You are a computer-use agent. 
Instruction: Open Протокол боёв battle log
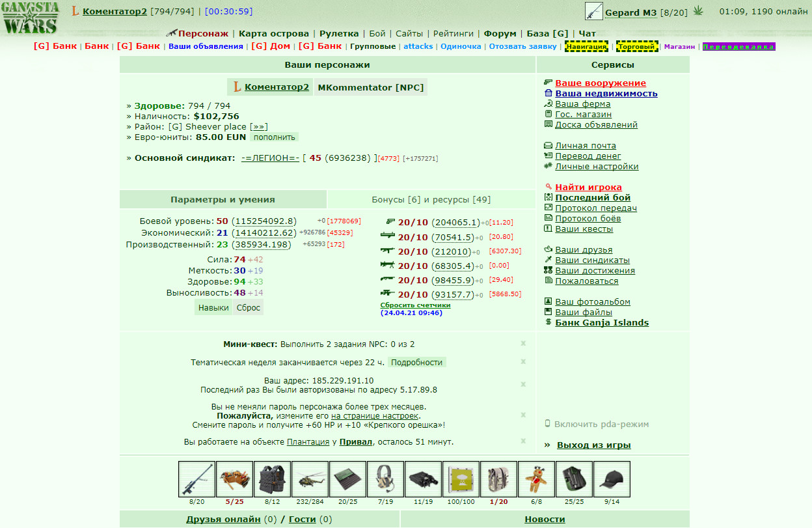588,218
